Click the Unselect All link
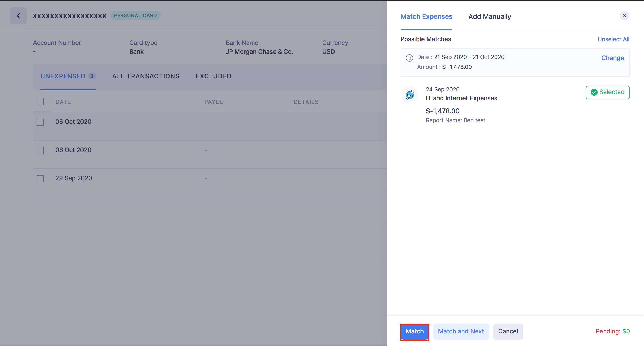 (x=613, y=39)
